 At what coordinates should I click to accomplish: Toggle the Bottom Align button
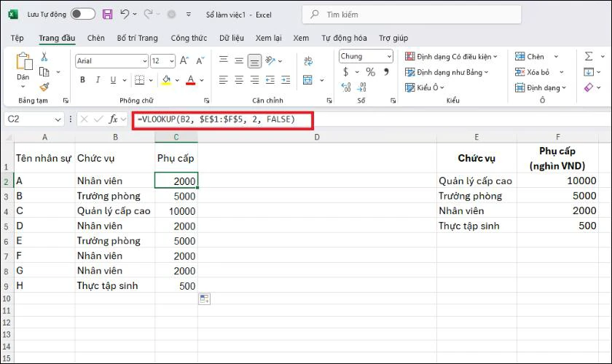tap(254, 60)
